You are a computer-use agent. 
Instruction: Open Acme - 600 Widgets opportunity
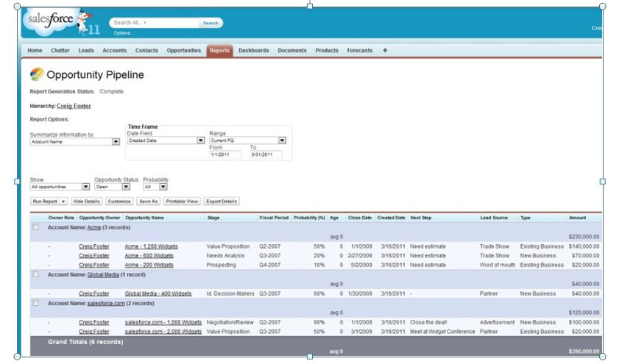[149, 256]
